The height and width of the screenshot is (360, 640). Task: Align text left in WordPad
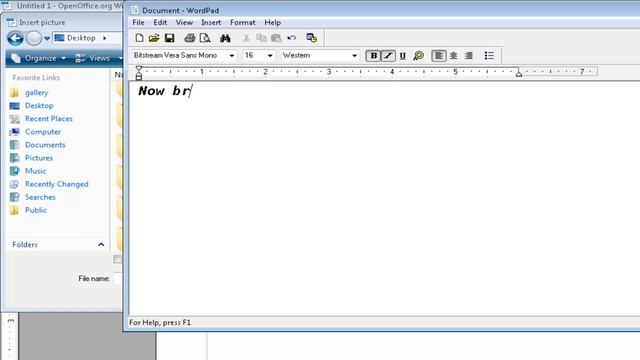click(x=439, y=56)
